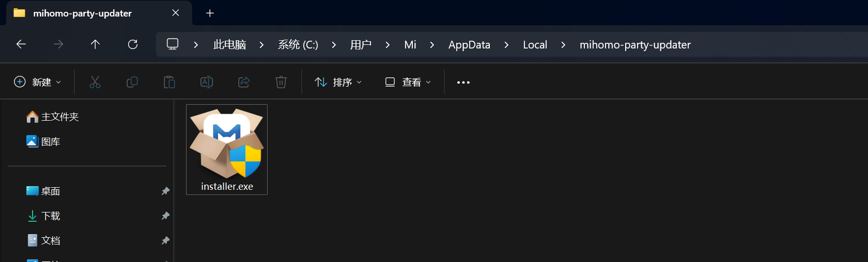
Task: Click the Copy icon in toolbar
Action: [x=132, y=82]
